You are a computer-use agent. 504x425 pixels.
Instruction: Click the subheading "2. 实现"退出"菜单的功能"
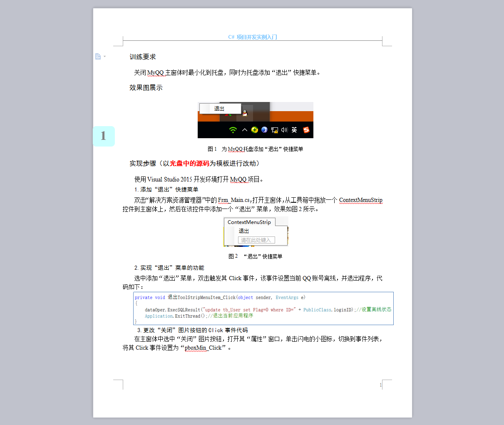[x=169, y=268]
